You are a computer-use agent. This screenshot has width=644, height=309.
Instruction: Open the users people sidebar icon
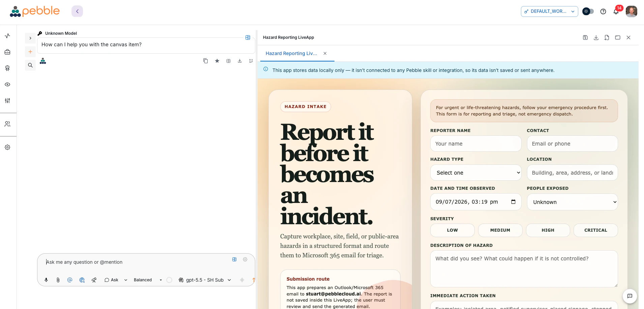(x=7, y=124)
